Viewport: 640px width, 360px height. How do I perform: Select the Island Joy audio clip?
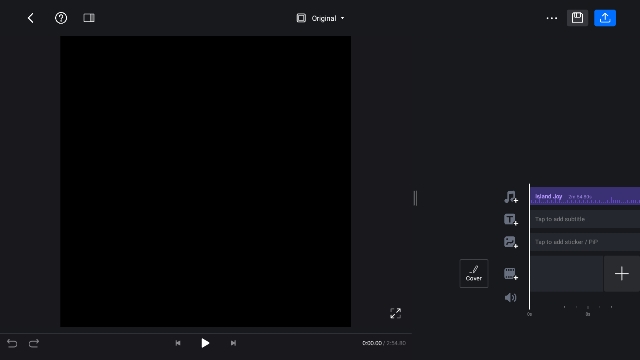(x=585, y=196)
